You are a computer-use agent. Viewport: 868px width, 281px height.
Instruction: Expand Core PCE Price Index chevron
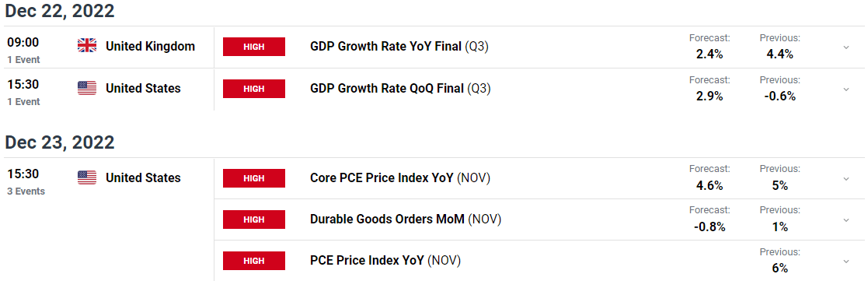tap(846, 179)
